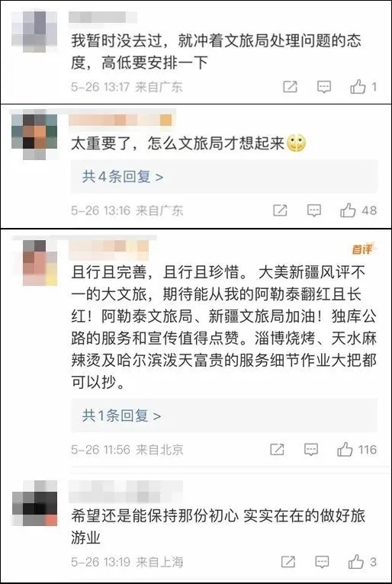392x584 pixels.
Task: Share the 5-26 11:56 Beijing comment
Action: [277, 450]
